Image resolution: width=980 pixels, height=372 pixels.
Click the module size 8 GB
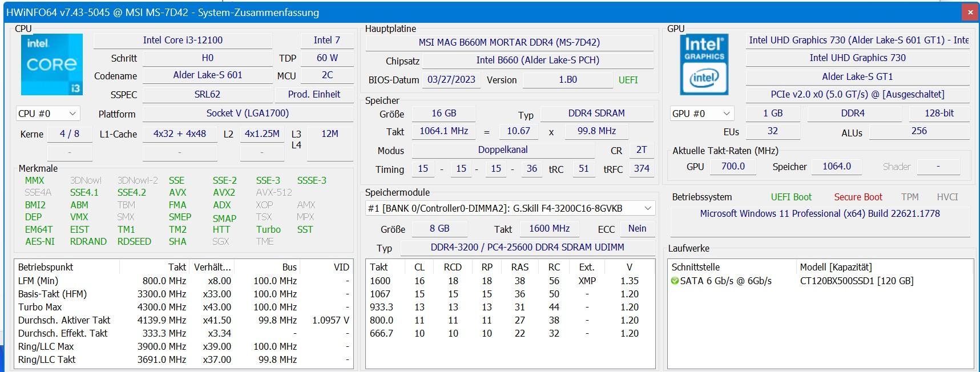(x=439, y=229)
